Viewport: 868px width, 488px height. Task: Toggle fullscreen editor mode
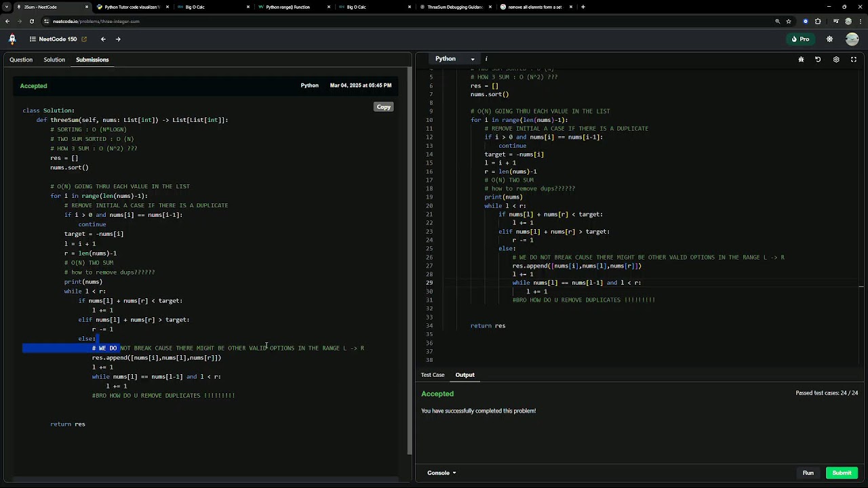pos(854,60)
